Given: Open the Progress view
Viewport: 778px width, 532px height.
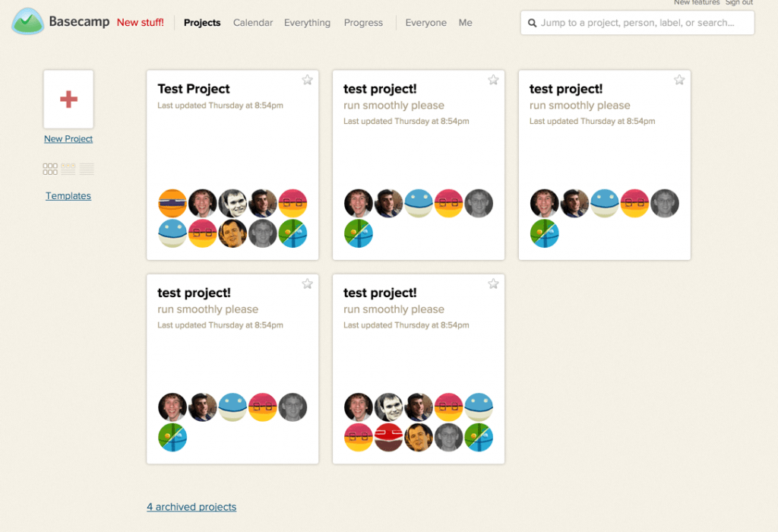Looking at the screenshot, I should [x=363, y=23].
